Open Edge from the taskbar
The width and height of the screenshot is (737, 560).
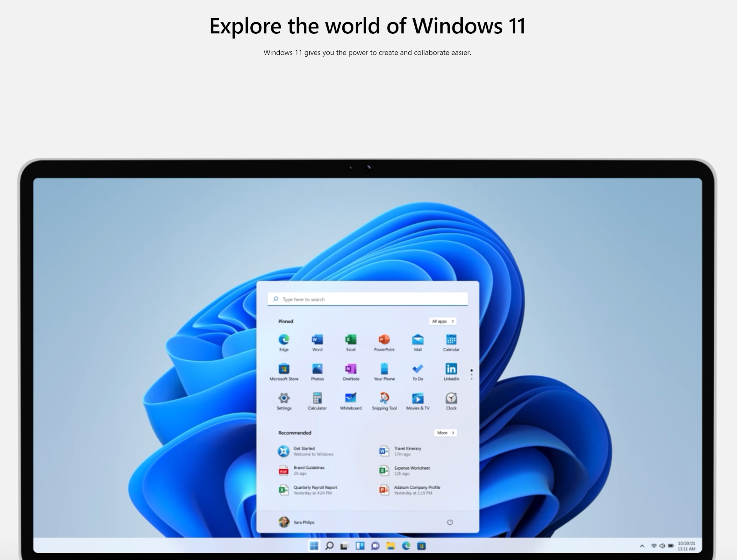(x=406, y=546)
